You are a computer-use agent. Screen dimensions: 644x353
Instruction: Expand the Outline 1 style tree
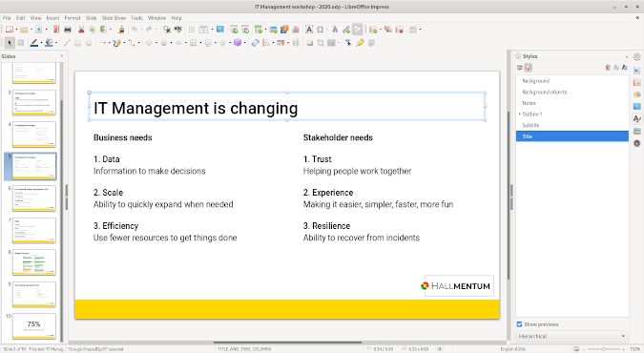519,114
